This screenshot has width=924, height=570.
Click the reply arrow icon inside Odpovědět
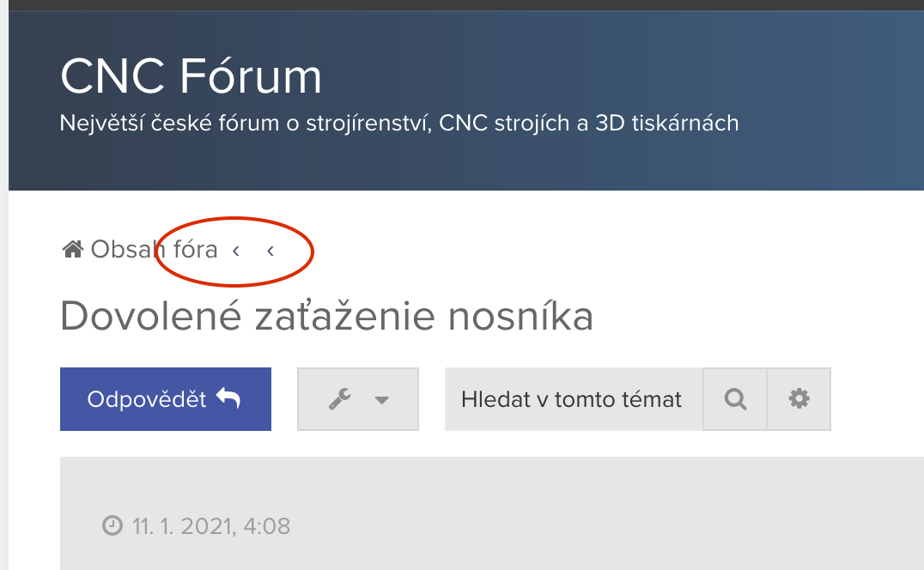point(228,399)
